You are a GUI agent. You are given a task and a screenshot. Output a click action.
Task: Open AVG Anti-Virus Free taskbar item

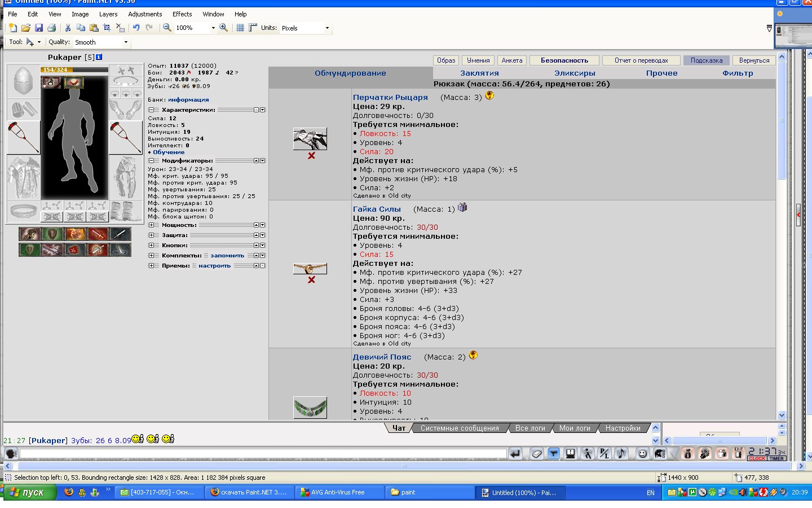click(x=340, y=492)
